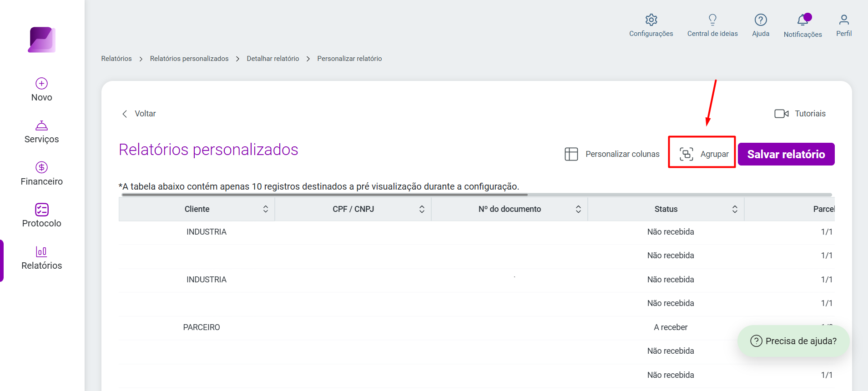Click the PARCEIRO client cell
The height and width of the screenshot is (391, 868).
(x=202, y=327)
